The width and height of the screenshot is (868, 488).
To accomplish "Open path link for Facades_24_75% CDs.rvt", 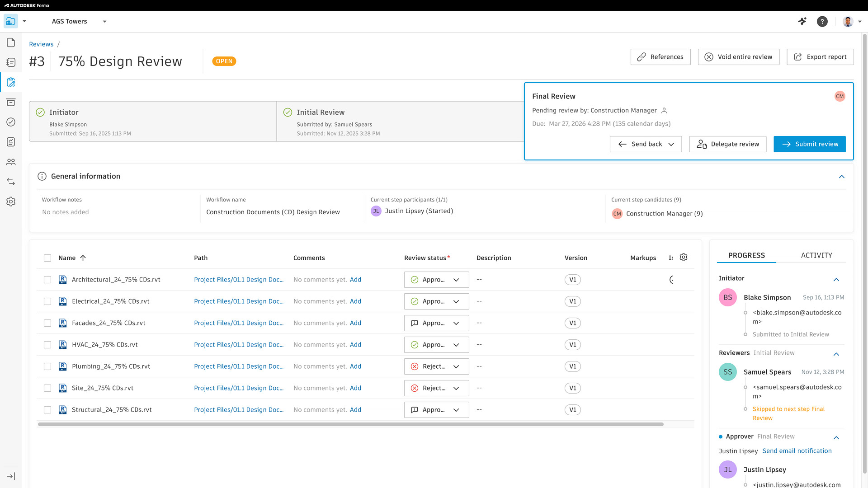I will (239, 323).
